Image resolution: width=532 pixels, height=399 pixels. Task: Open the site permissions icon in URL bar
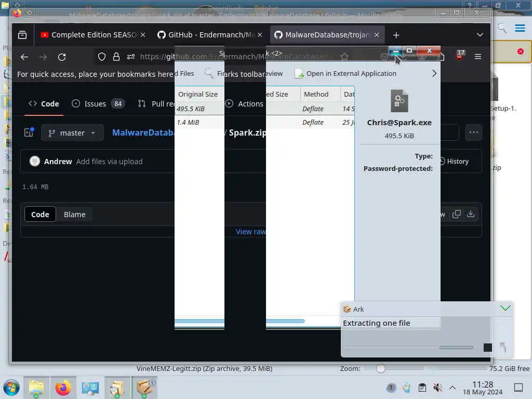pos(131,57)
